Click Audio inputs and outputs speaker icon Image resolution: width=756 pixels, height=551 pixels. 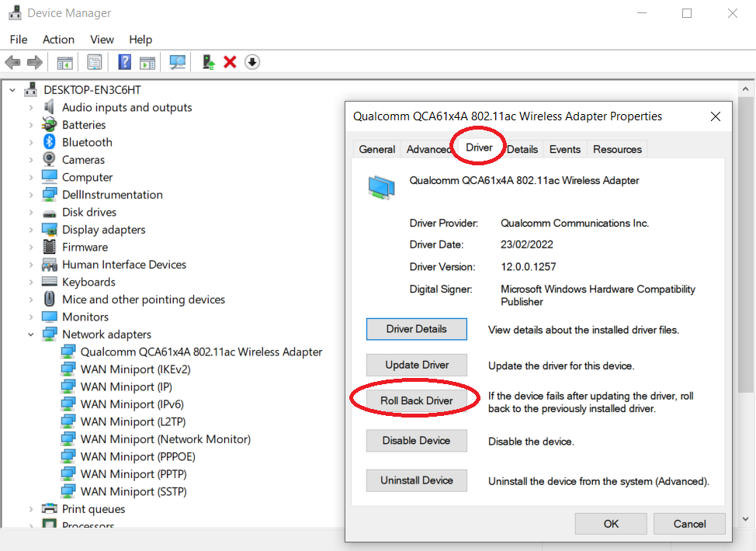tap(49, 107)
